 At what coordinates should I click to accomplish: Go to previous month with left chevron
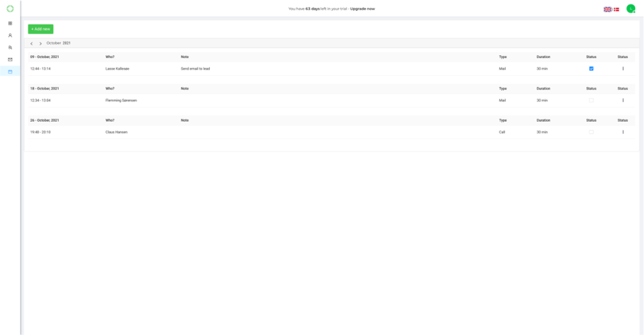32,43
